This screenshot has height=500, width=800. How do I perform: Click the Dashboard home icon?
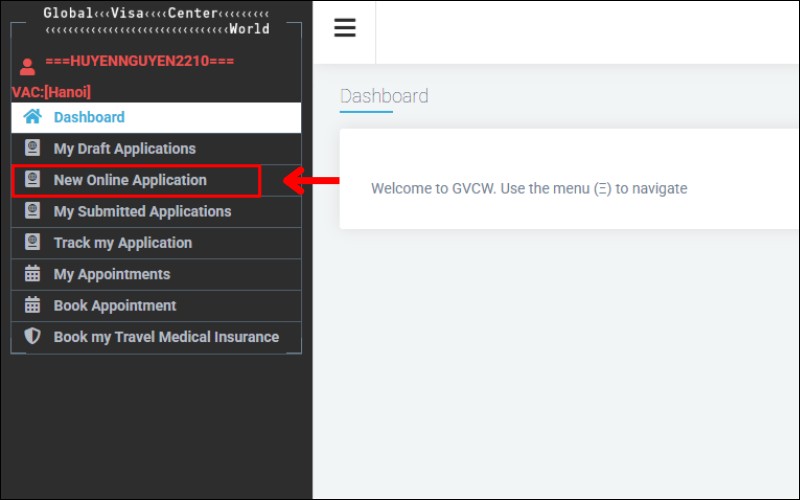(x=32, y=117)
